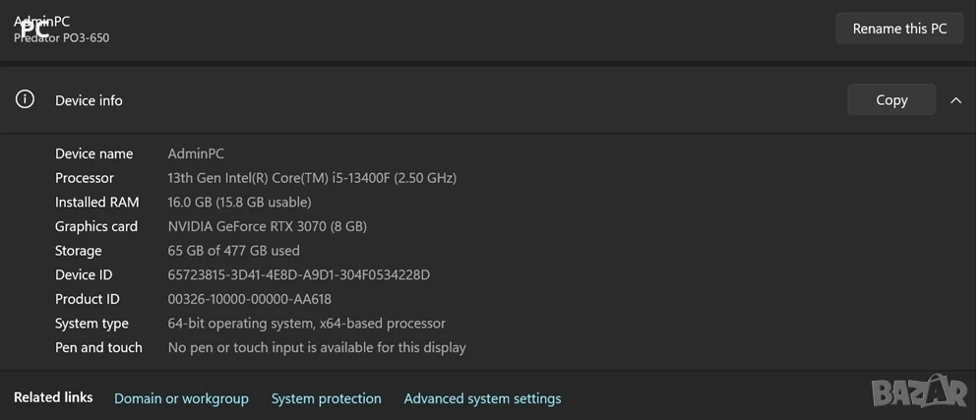Click the Device ID value string
The width and height of the screenshot is (980, 420).
pyautogui.click(x=299, y=275)
